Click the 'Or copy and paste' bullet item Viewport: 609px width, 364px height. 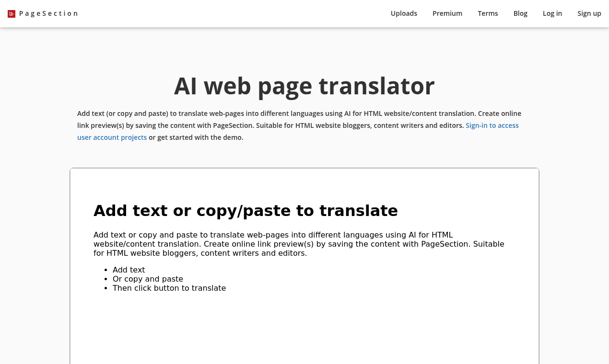coord(148,279)
